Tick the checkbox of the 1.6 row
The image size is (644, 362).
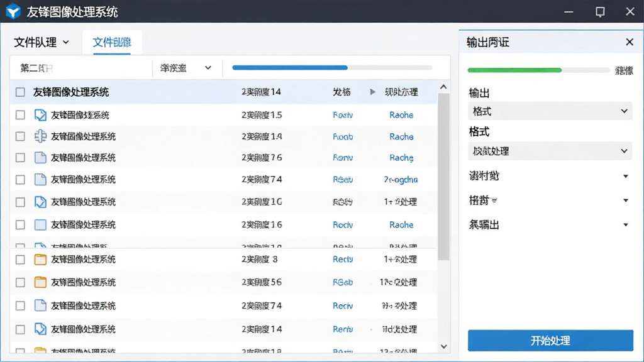(x=20, y=225)
